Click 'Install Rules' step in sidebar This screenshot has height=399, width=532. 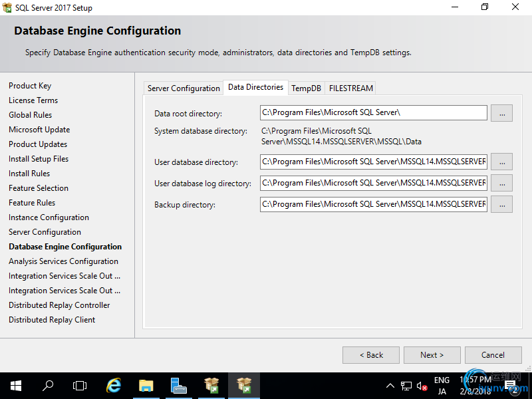tap(29, 174)
